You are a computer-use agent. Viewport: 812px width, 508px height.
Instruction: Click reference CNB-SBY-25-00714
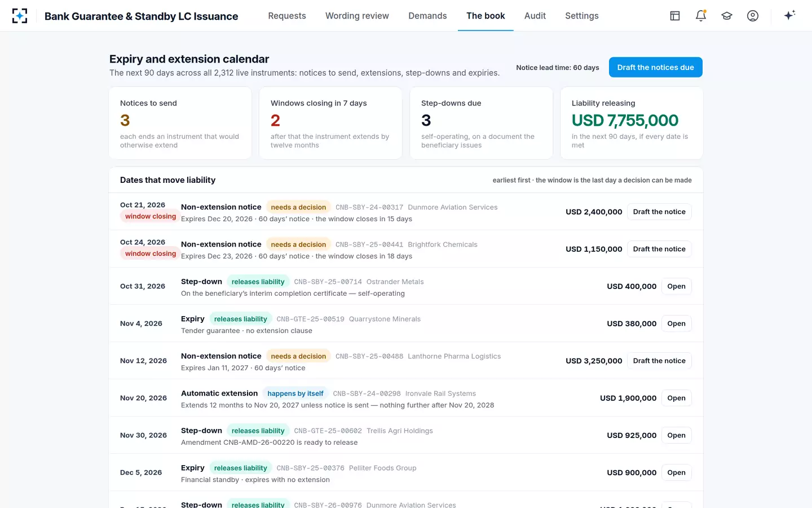click(x=328, y=282)
